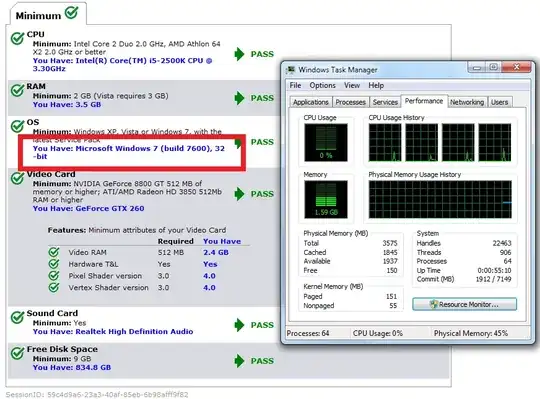This screenshot has height=399, width=540.
Task: Open Resource Monitor from Task Manager
Action: click(465, 304)
